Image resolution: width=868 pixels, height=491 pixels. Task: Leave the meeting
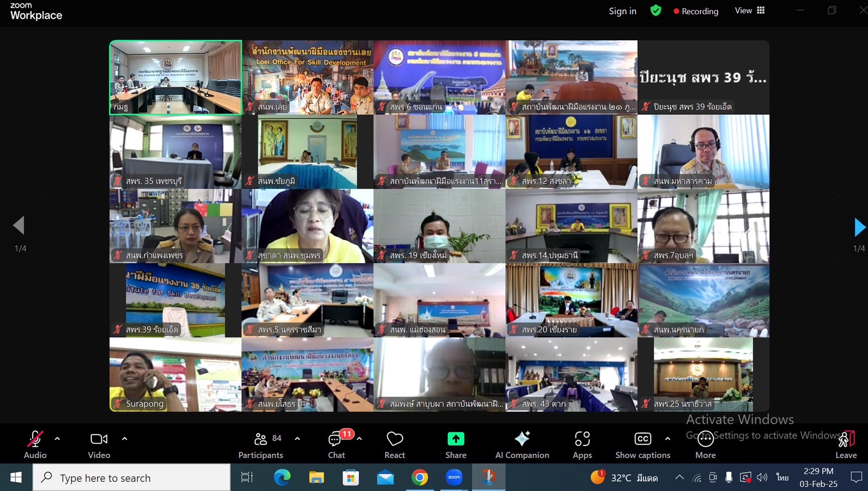click(846, 444)
